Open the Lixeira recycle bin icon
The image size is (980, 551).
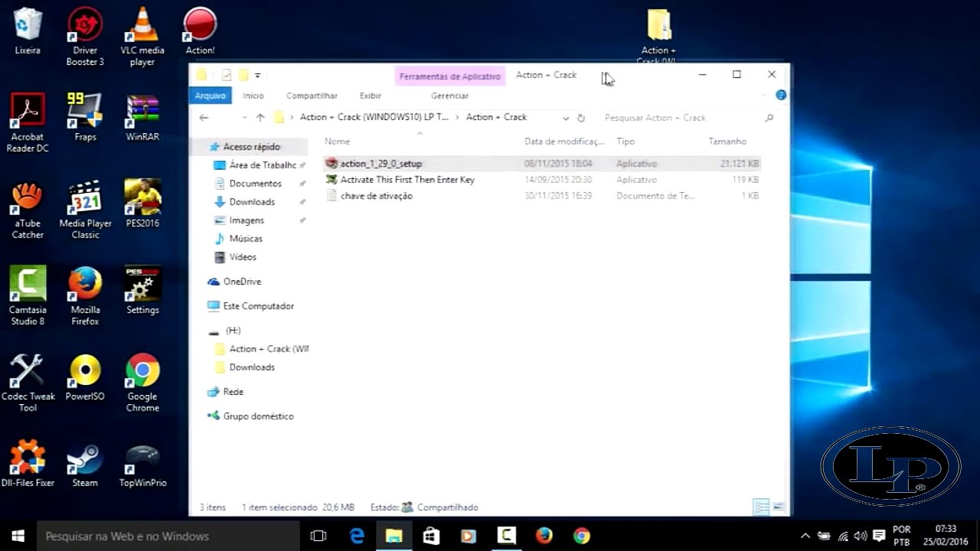(28, 31)
